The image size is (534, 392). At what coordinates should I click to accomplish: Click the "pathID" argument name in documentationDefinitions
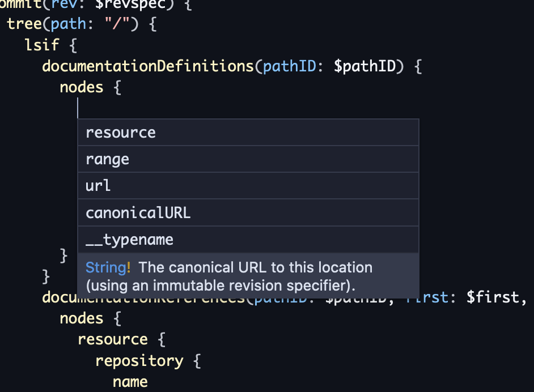point(290,66)
